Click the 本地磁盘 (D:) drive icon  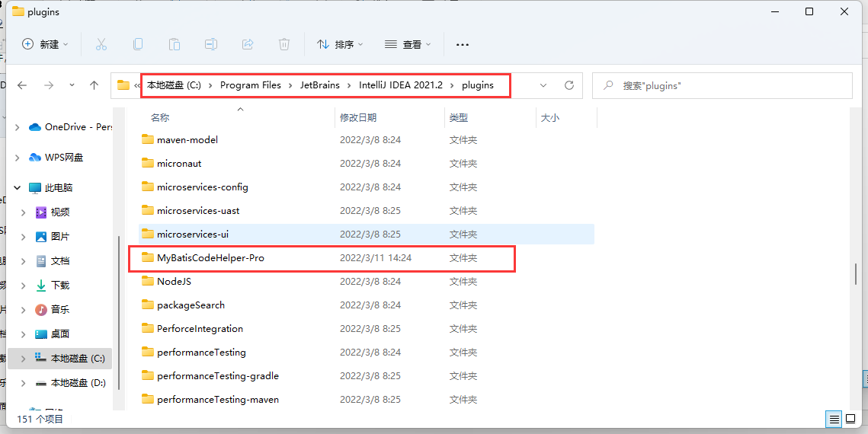click(41, 382)
